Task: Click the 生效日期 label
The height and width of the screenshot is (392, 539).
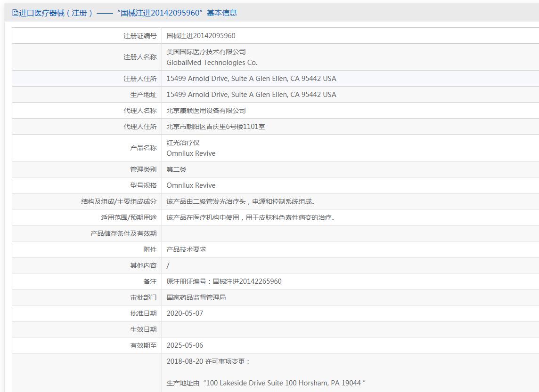Action: pos(143,329)
